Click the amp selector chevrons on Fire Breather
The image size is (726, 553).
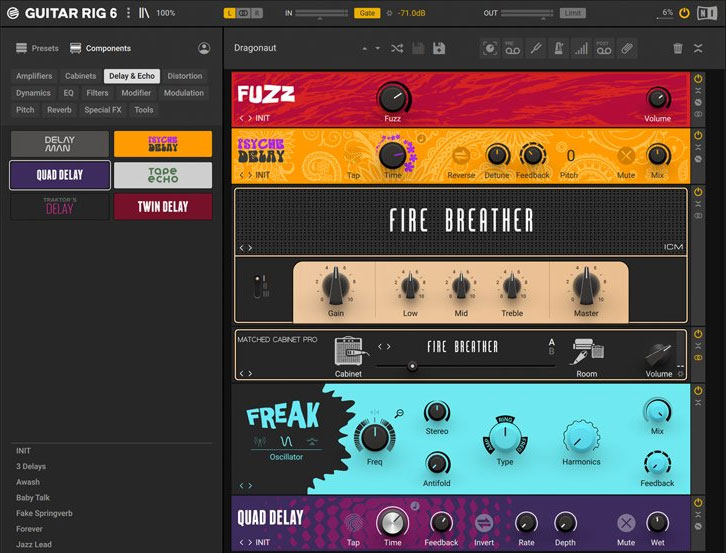[x=245, y=248]
